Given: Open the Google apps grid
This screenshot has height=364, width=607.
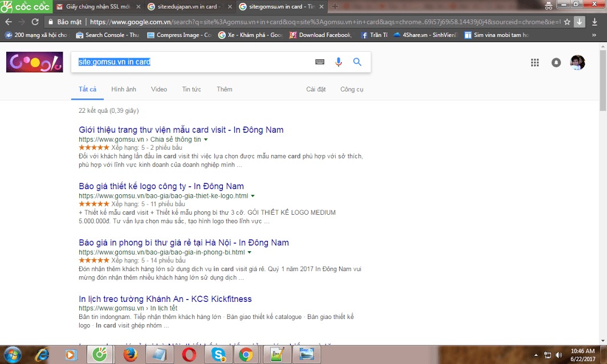Looking at the screenshot, I should pyautogui.click(x=535, y=62).
